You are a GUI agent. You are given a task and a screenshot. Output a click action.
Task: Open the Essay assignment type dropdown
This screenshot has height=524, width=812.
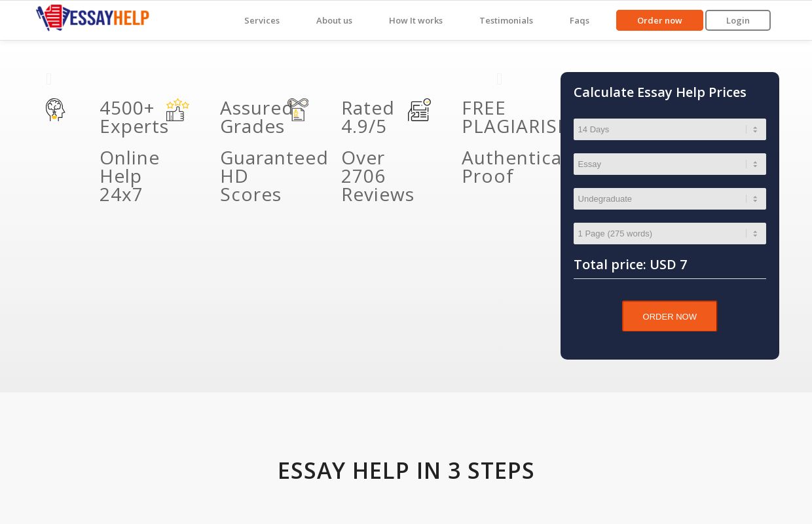pos(669,164)
